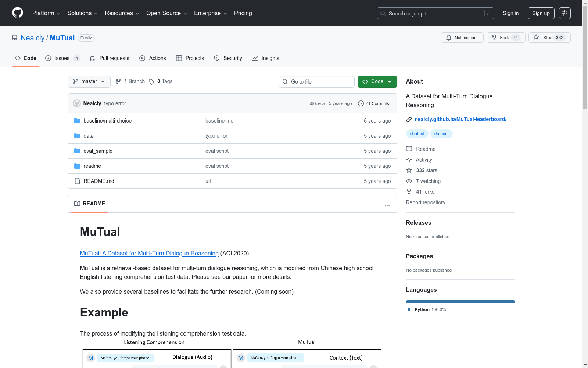Switch to the Code tab
Viewport: 588px width, 368px height.
tap(26, 58)
